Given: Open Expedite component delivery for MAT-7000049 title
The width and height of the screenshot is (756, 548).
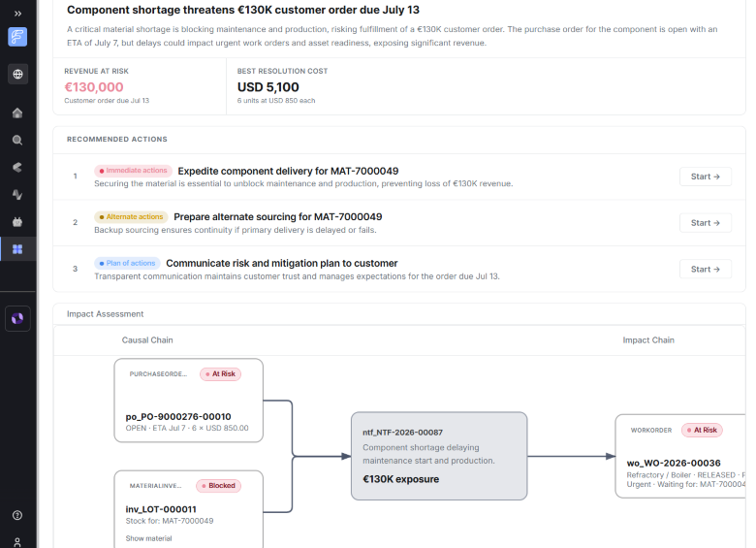Looking at the screenshot, I should [x=288, y=171].
